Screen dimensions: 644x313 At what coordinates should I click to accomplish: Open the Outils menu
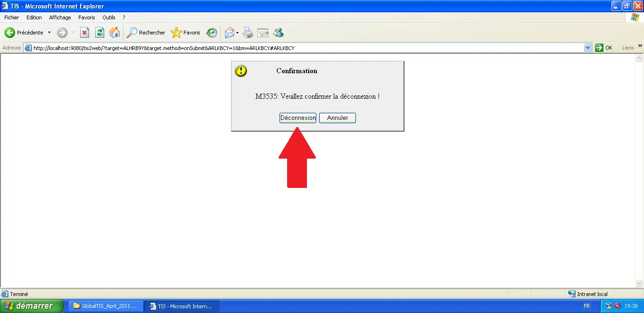pyautogui.click(x=108, y=17)
